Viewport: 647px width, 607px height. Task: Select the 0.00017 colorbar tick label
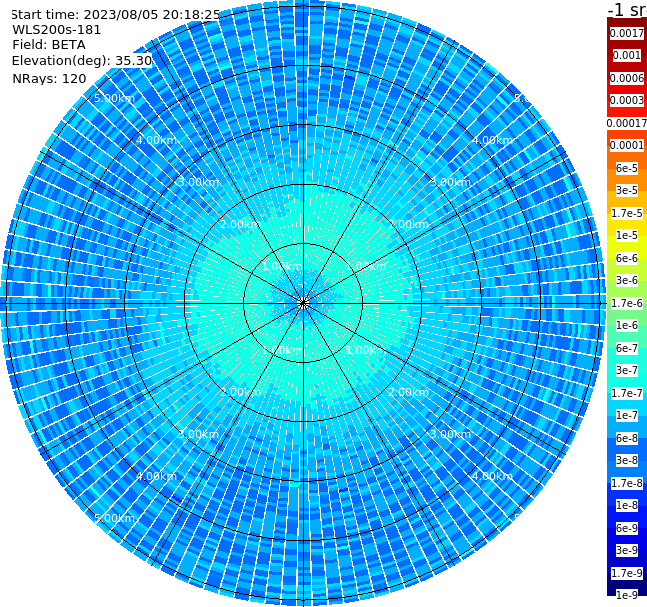(627, 123)
